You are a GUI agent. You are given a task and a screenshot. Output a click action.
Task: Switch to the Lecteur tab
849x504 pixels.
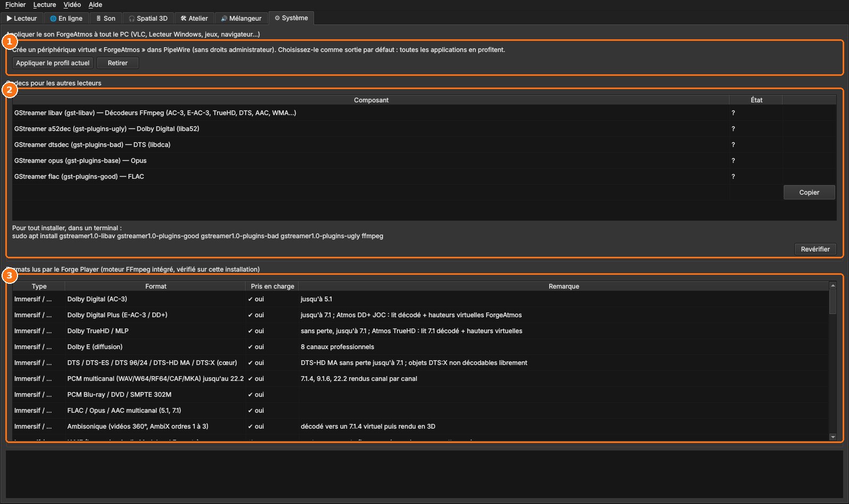coord(22,18)
